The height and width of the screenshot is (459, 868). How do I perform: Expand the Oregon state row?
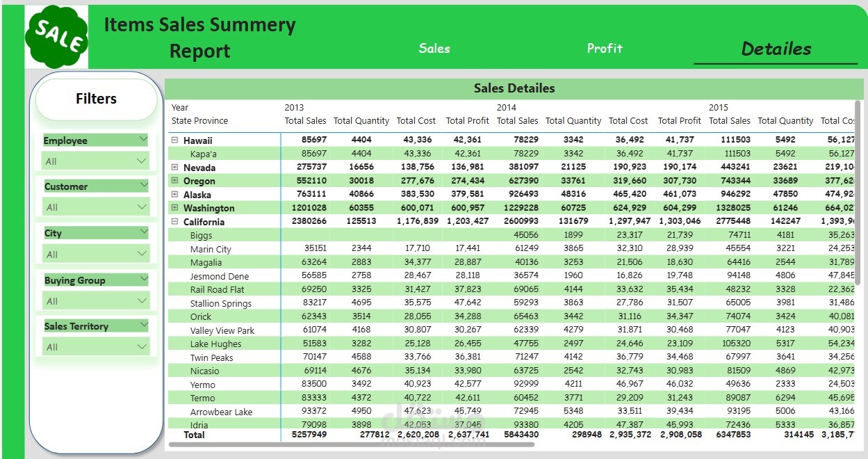[175, 181]
